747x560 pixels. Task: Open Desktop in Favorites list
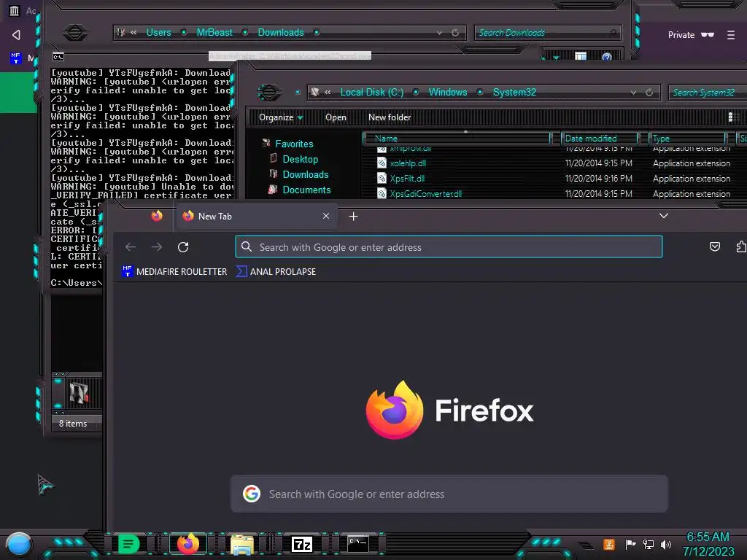click(x=300, y=159)
